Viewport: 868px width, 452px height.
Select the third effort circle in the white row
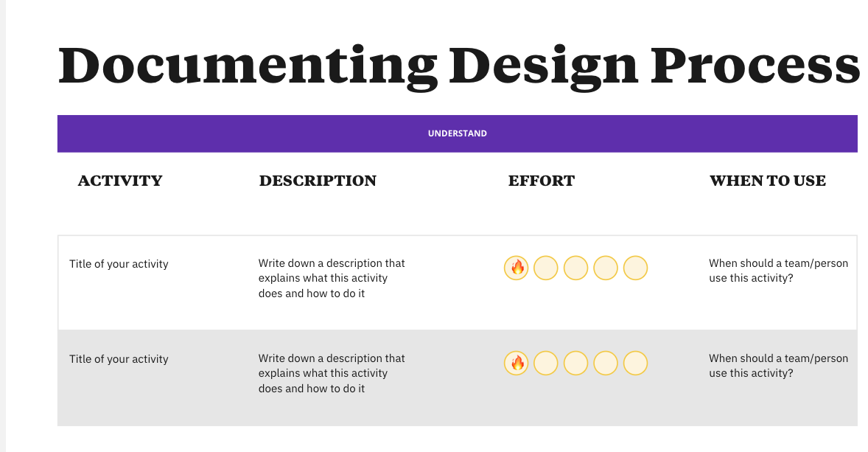(x=575, y=268)
